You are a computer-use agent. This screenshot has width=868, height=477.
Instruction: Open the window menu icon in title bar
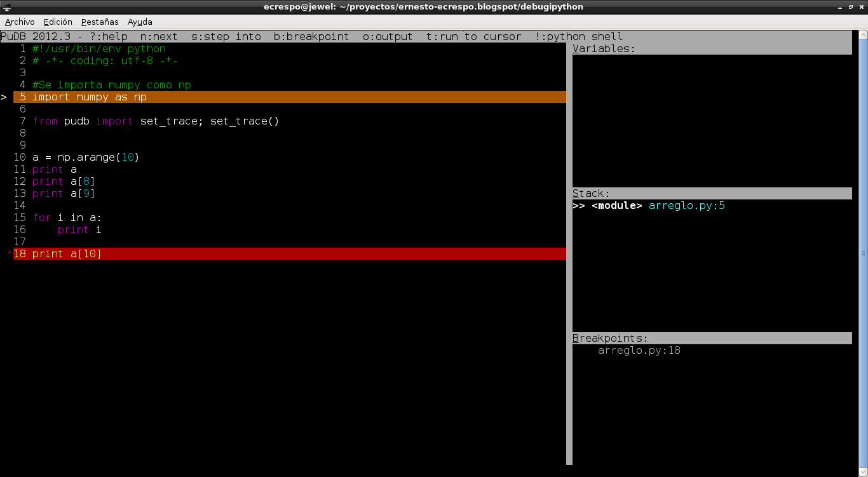[7, 7]
